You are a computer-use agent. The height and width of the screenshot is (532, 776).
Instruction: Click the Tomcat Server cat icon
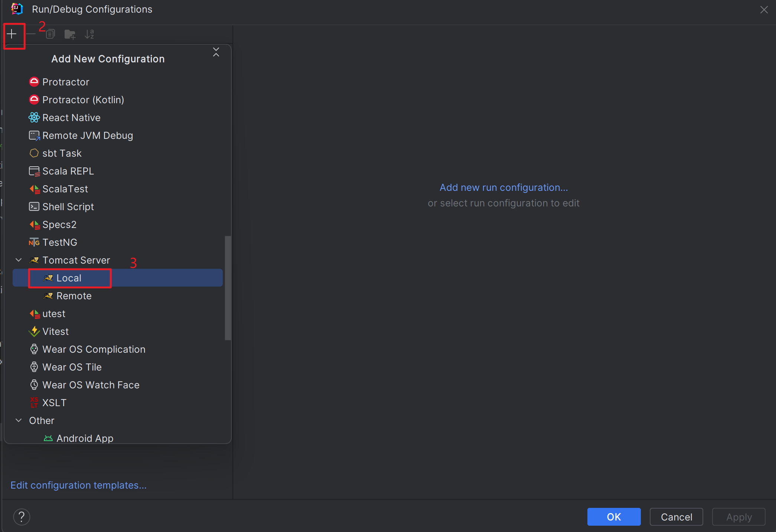point(34,260)
